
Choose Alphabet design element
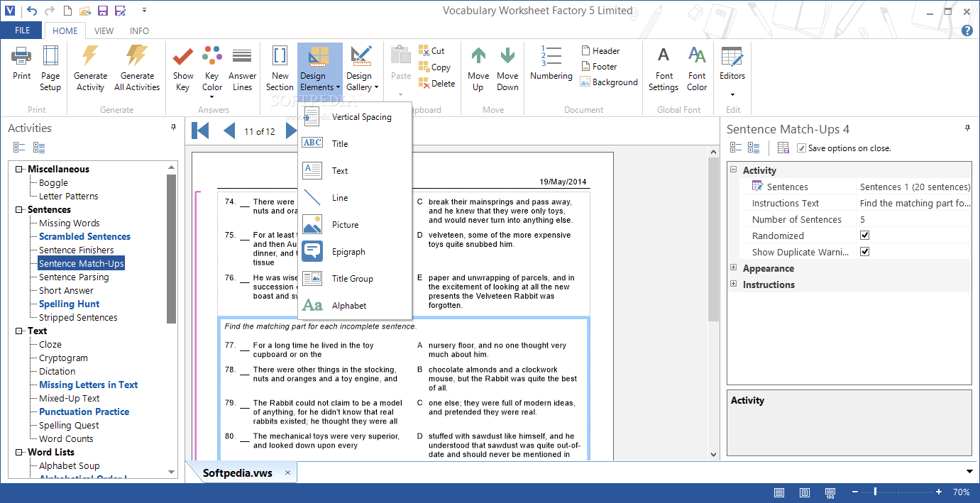coord(355,306)
